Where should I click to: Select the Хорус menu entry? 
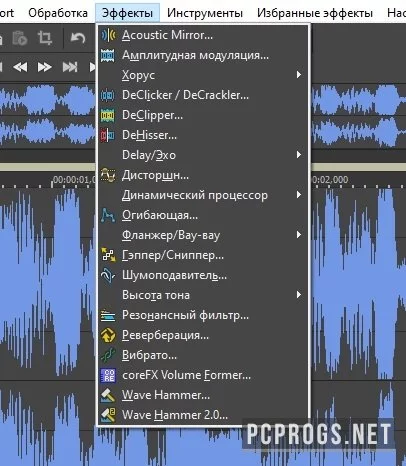(203, 75)
